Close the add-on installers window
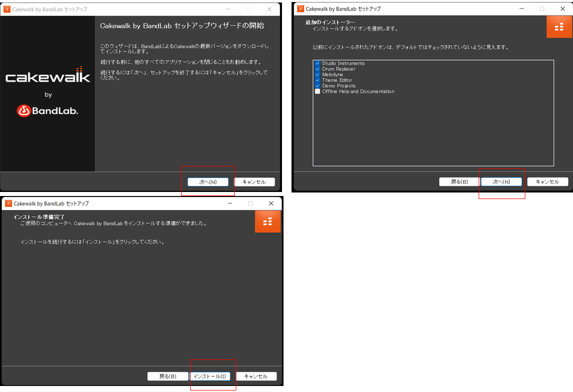The image size is (573, 392). click(563, 9)
